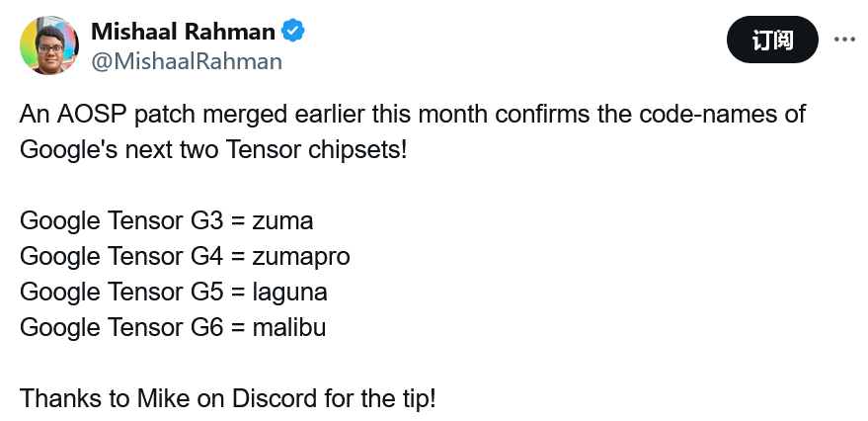Click the codename laguna

(x=289, y=292)
